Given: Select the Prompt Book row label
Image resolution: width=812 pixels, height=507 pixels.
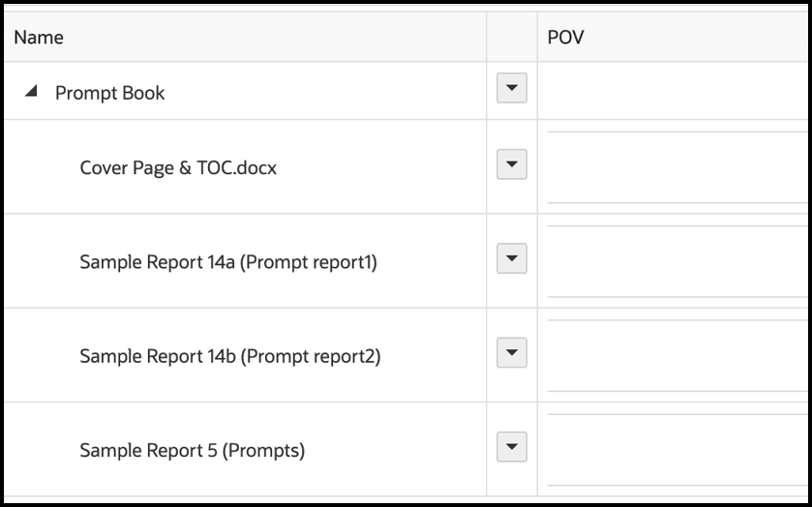Looking at the screenshot, I should [x=109, y=93].
